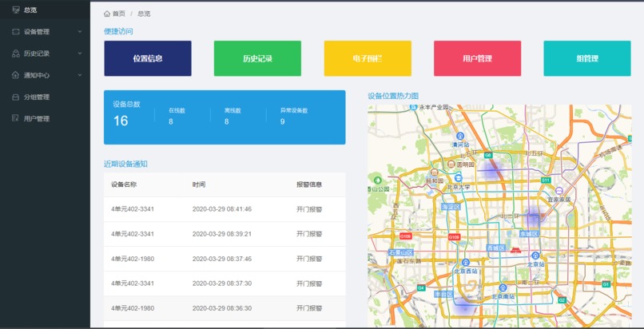Viewport: 644px width, 329px height.
Task: Select row with time 2020-03-29 08:39:21
Action: [x=225, y=234]
